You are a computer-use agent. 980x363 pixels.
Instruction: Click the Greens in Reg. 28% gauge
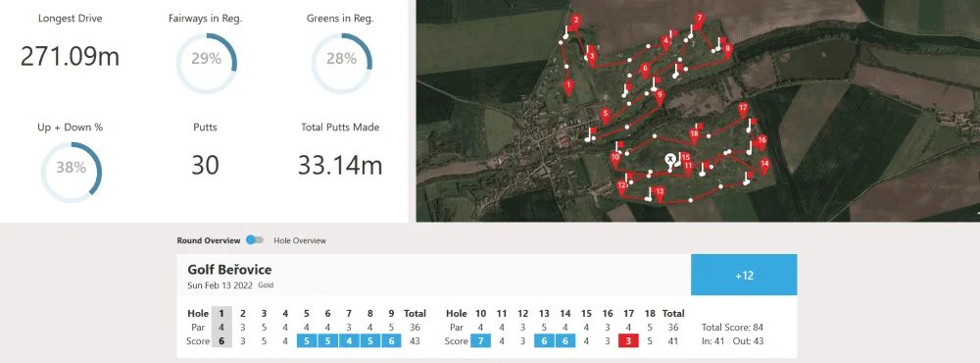(x=342, y=63)
